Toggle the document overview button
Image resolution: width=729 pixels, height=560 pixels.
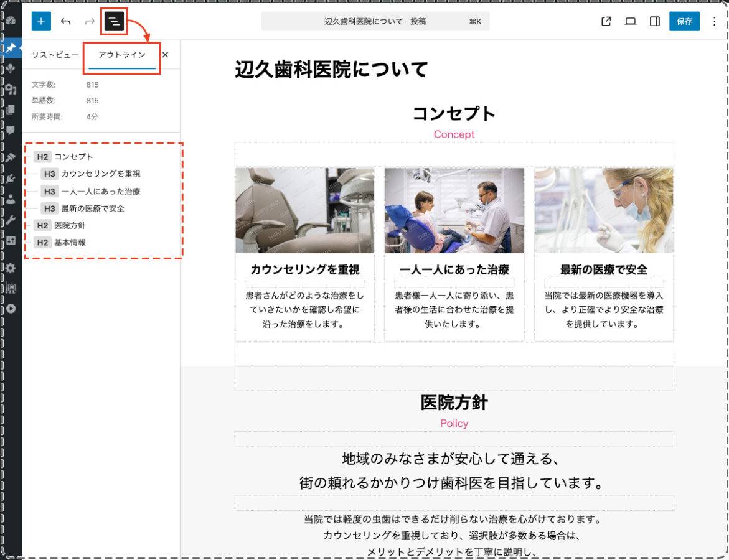pyautogui.click(x=115, y=22)
